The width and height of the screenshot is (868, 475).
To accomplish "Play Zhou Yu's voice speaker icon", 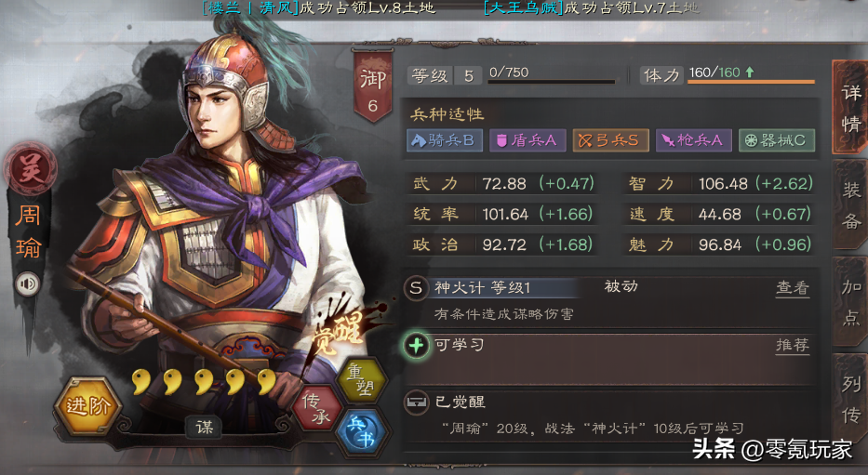I will tap(27, 284).
